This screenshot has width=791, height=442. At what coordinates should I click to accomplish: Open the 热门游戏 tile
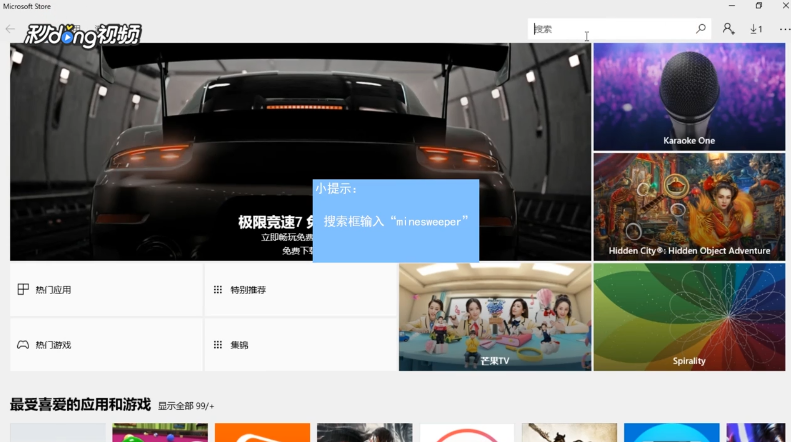pyautogui.click(x=106, y=345)
